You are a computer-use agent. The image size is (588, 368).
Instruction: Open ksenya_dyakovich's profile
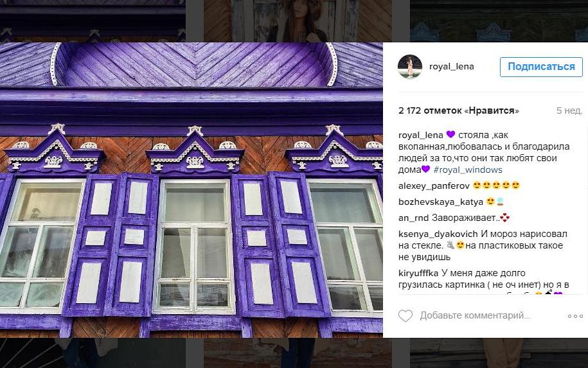[438, 234]
